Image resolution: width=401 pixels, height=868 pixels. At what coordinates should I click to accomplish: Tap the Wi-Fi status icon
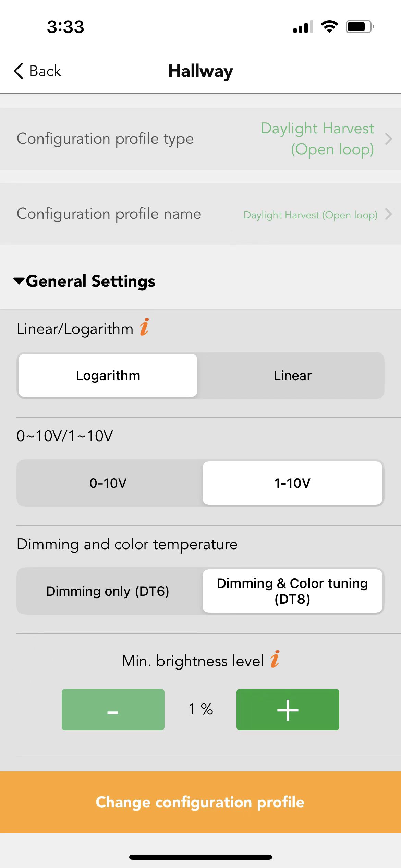(329, 27)
